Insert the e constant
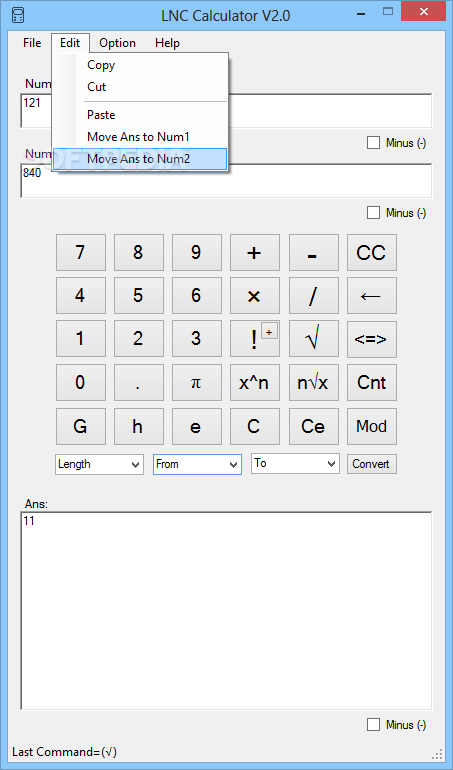This screenshot has width=453, height=770. tap(197, 426)
